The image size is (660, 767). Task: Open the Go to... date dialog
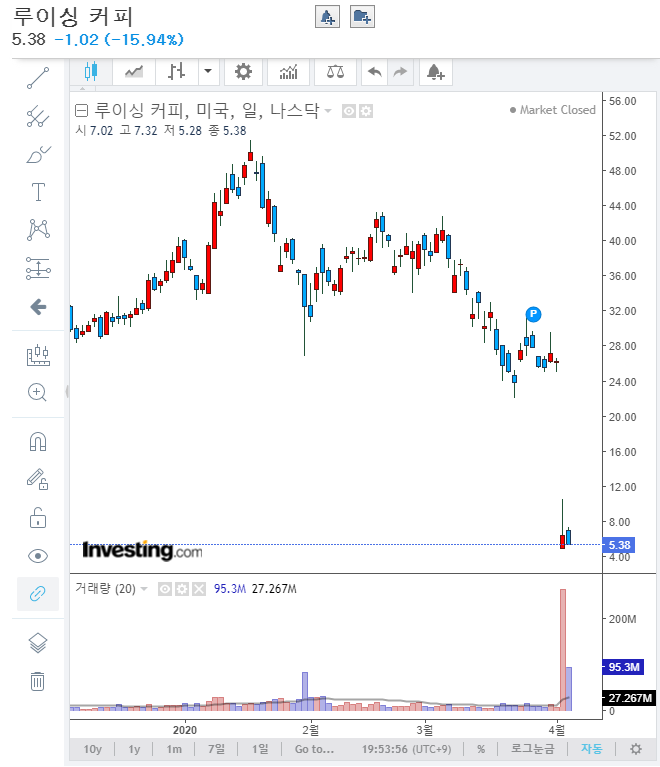click(x=314, y=749)
